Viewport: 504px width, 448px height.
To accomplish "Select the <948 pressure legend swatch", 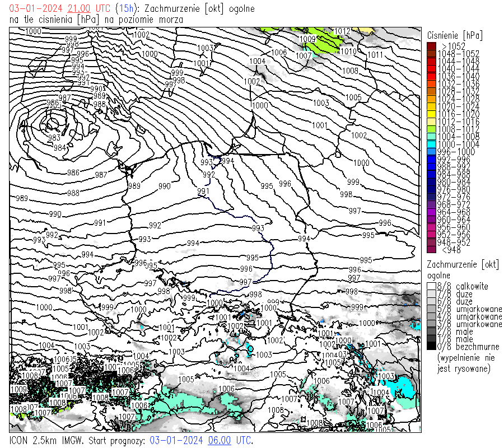I will [431, 250].
